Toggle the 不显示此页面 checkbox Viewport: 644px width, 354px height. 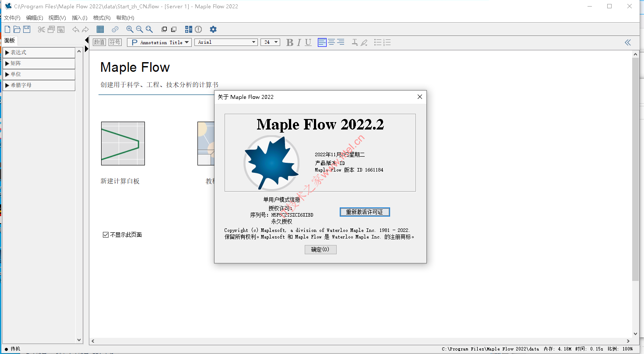coord(106,235)
